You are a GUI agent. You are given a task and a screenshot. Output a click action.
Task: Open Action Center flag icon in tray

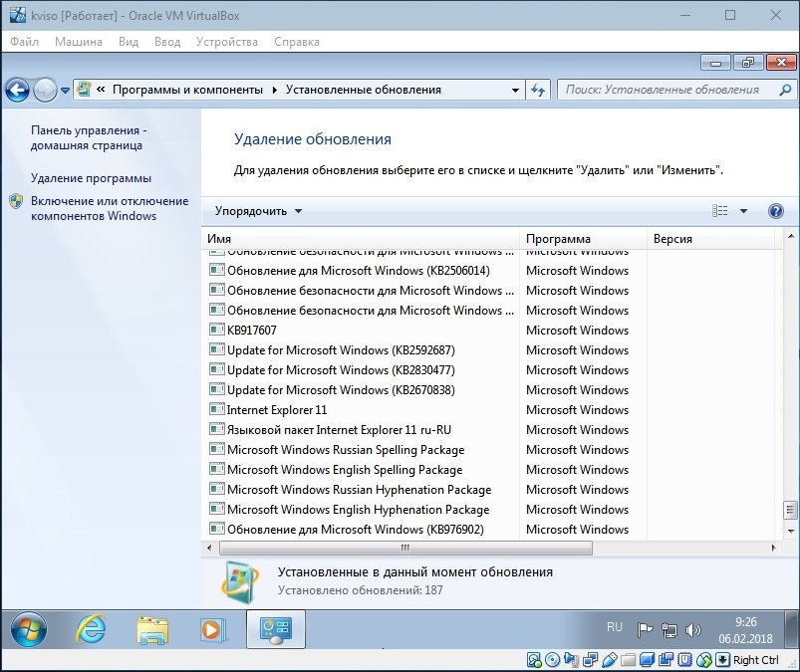645,630
